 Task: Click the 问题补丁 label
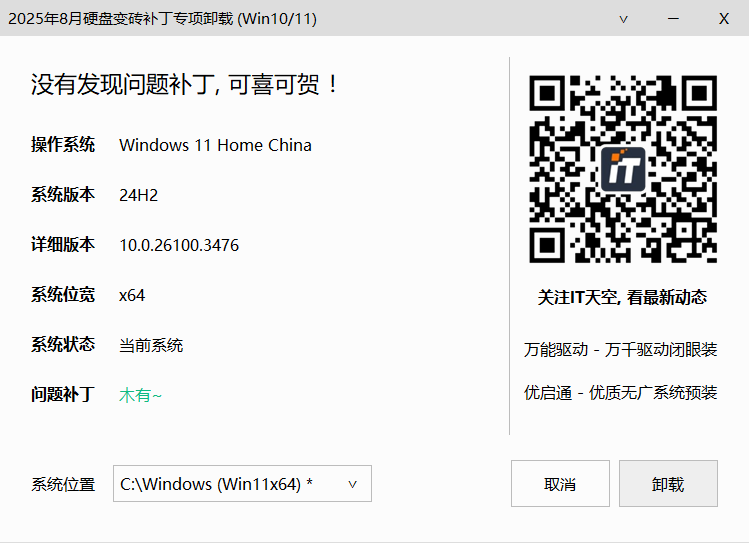(63, 394)
